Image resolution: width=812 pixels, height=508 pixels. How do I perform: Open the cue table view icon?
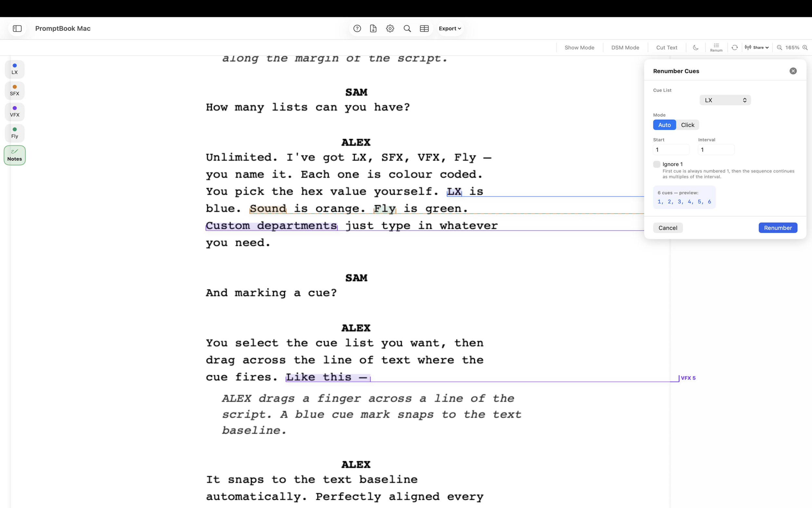[x=424, y=29]
